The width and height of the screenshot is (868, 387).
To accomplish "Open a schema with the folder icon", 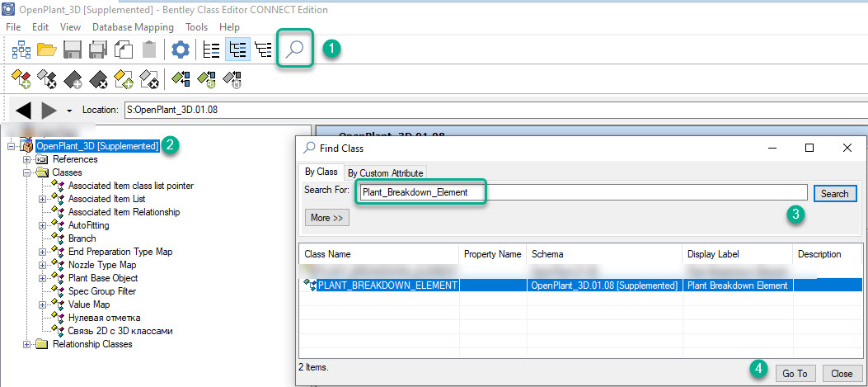I will [47, 50].
